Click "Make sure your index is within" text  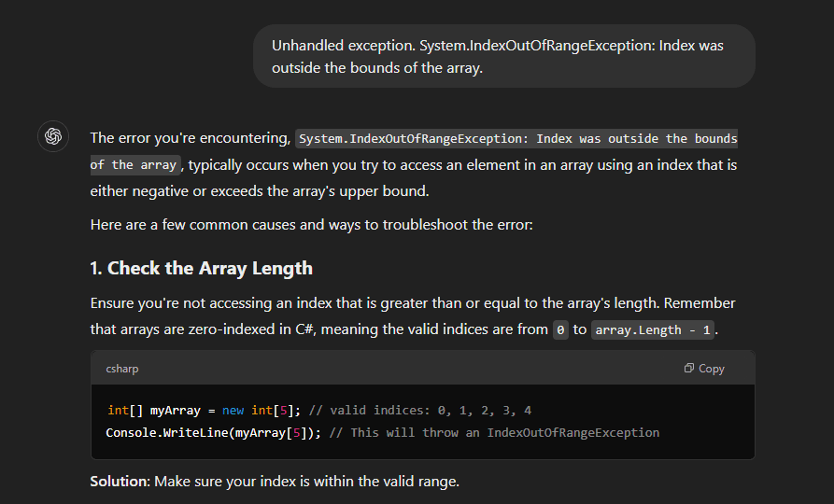(306, 482)
